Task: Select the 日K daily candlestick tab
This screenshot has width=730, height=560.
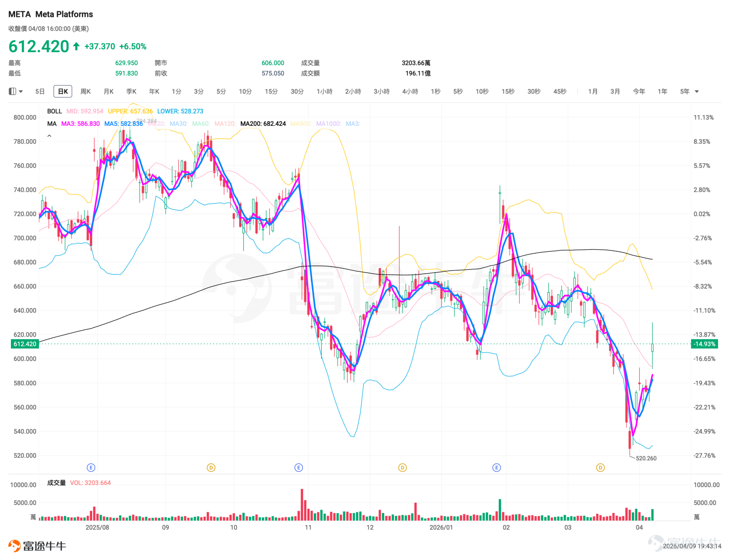Action: point(63,92)
